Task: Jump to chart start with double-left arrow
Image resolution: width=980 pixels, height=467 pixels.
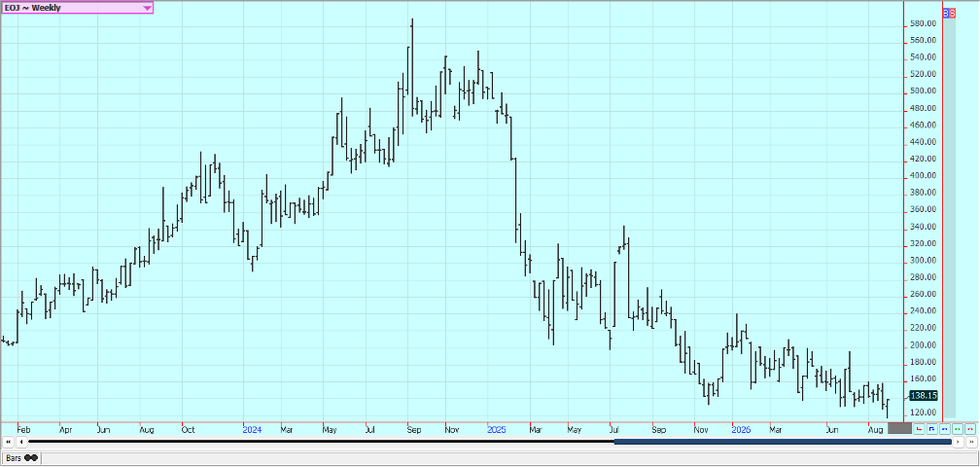Action: [8, 442]
